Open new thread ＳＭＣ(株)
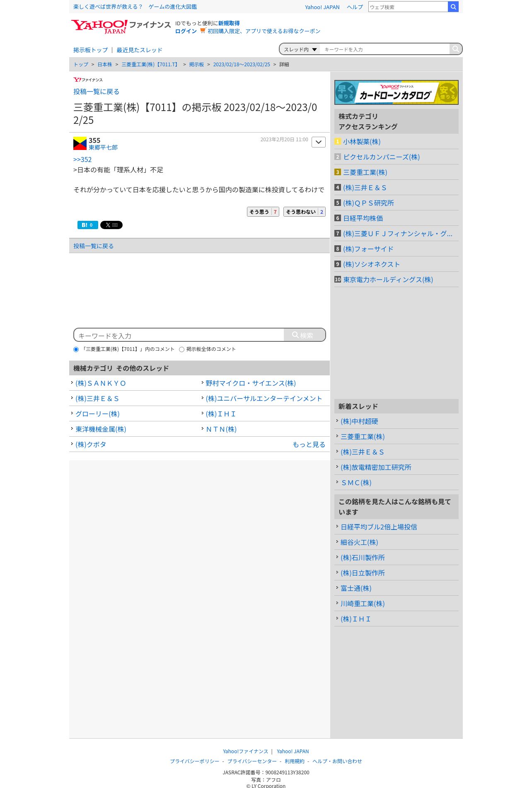Viewport: 532px width, 788px height. [x=356, y=483]
